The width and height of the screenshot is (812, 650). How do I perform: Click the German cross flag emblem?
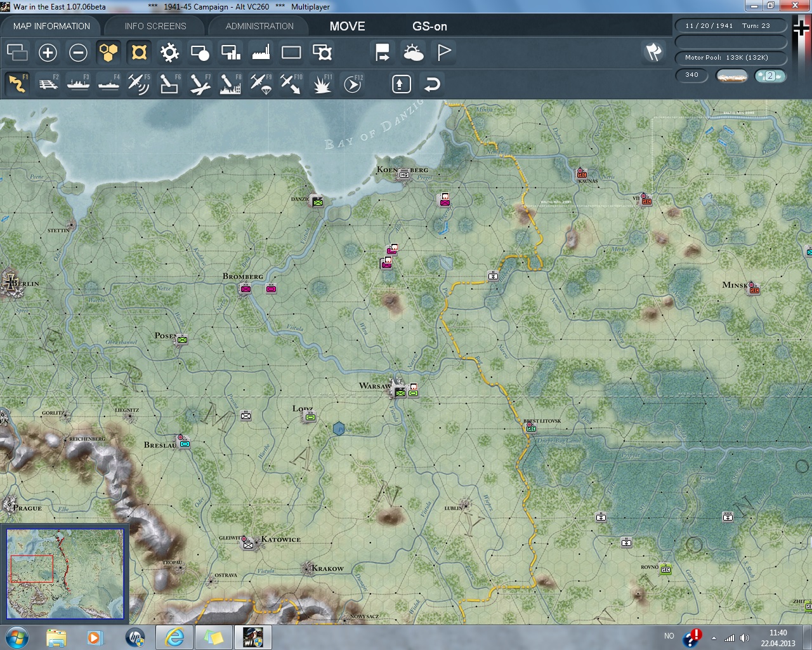pyautogui.click(x=801, y=27)
